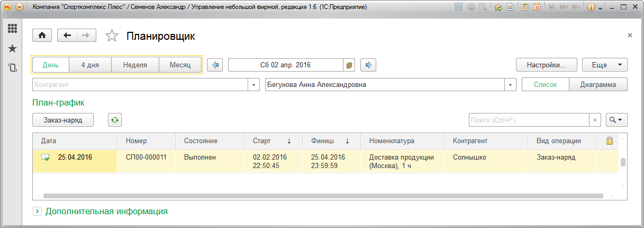Expand the employee field dropdown arrow
This screenshot has height=228, width=644.
pyautogui.click(x=511, y=84)
